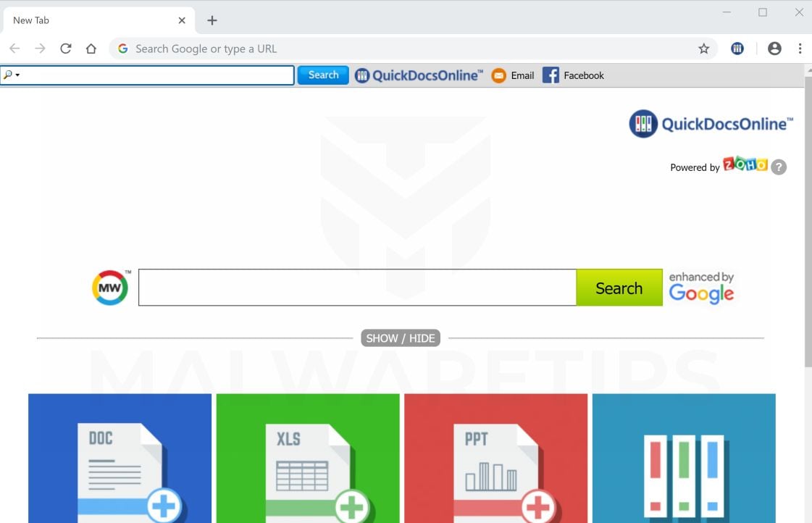Open the Zoho logo next to Powered by
Screen dimensions: 812x523
(x=745, y=164)
